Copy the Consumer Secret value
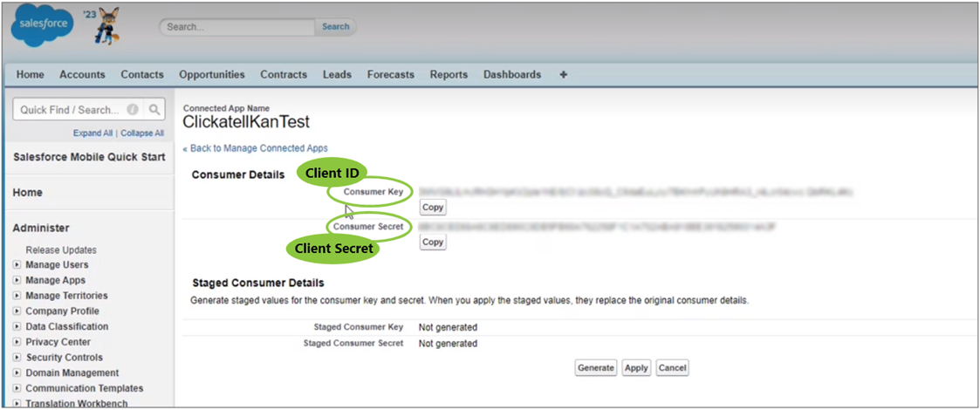980x410 pixels. click(433, 242)
